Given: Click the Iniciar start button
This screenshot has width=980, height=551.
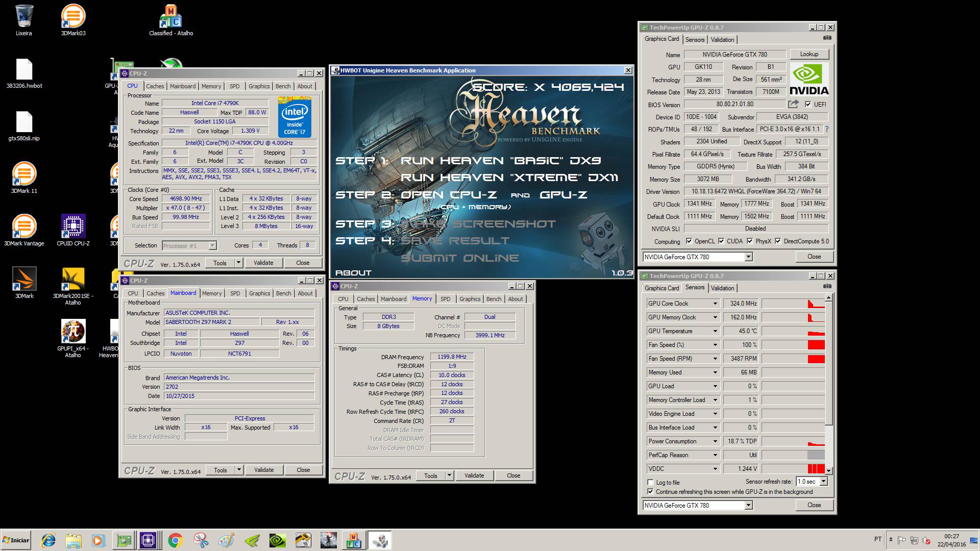Looking at the screenshot, I should pos(16,540).
